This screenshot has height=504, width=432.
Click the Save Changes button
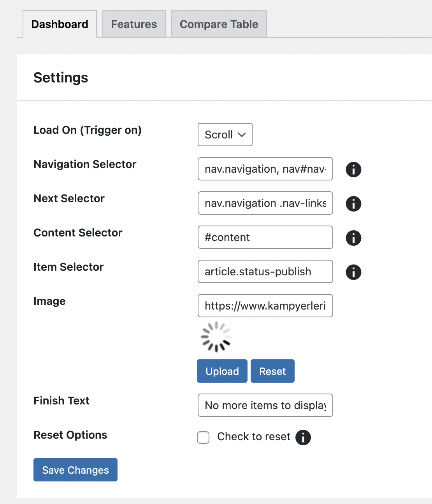[76, 470]
